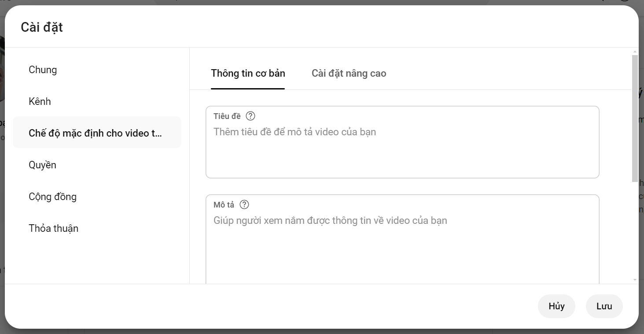The image size is (644, 334).
Task: Switch to the Thông tin cơ bản tab
Action: (248, 73)
